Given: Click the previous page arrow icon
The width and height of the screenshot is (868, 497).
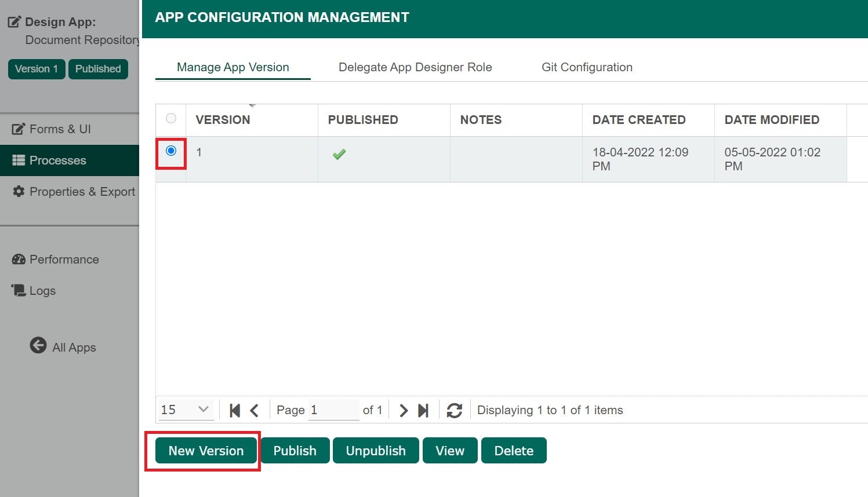Looking at the screenshot, I should tap(255, 411).
